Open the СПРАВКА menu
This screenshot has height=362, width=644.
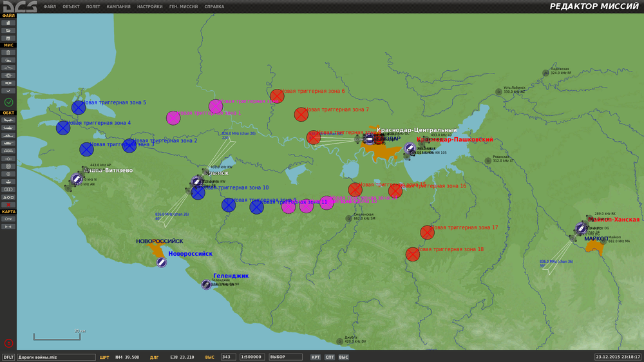tap(214, 6)
